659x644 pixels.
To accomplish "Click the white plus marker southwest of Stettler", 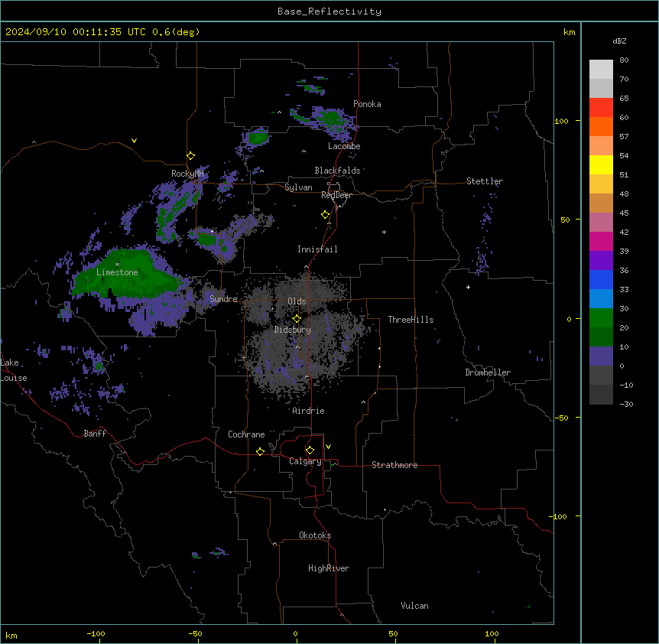I will 468,287.
